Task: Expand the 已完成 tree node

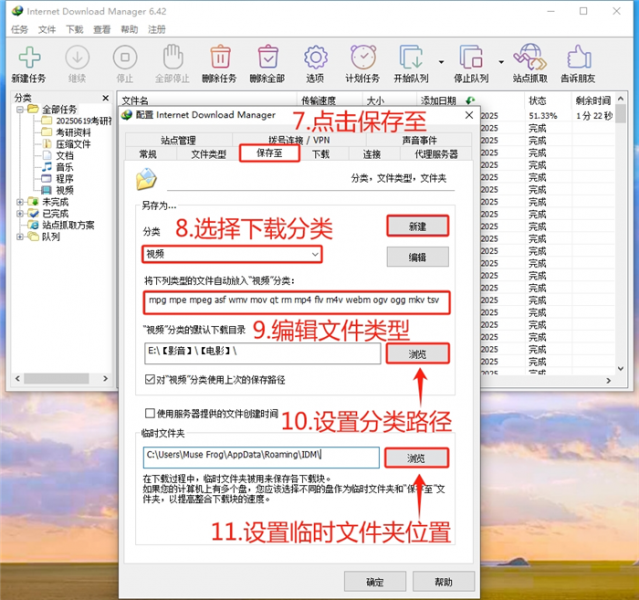Action: [20, 213]
